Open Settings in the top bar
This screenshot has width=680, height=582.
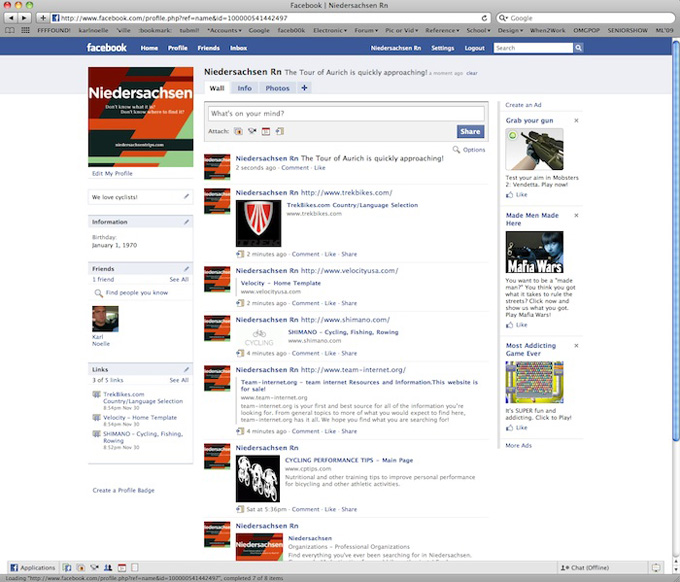(442, 48)
